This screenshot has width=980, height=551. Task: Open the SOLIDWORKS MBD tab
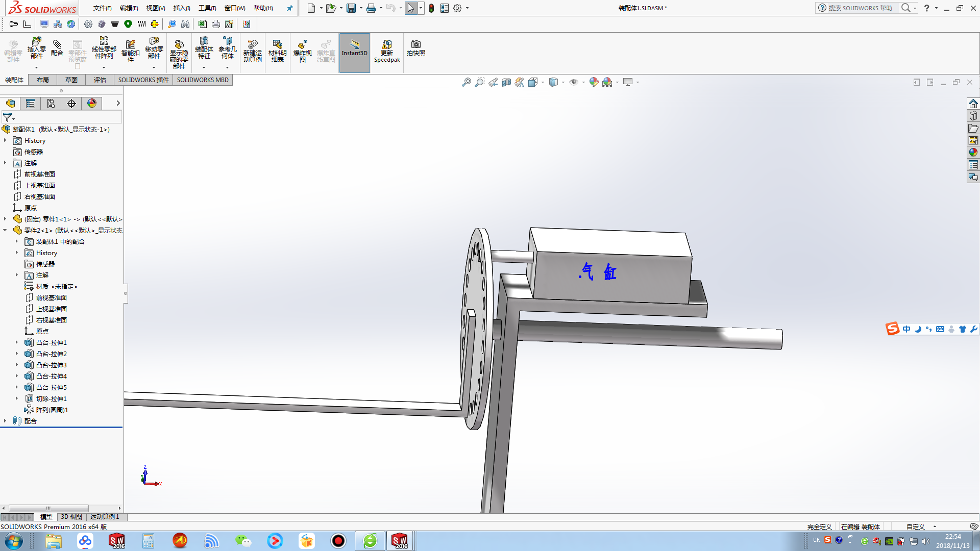coord(203,80)
